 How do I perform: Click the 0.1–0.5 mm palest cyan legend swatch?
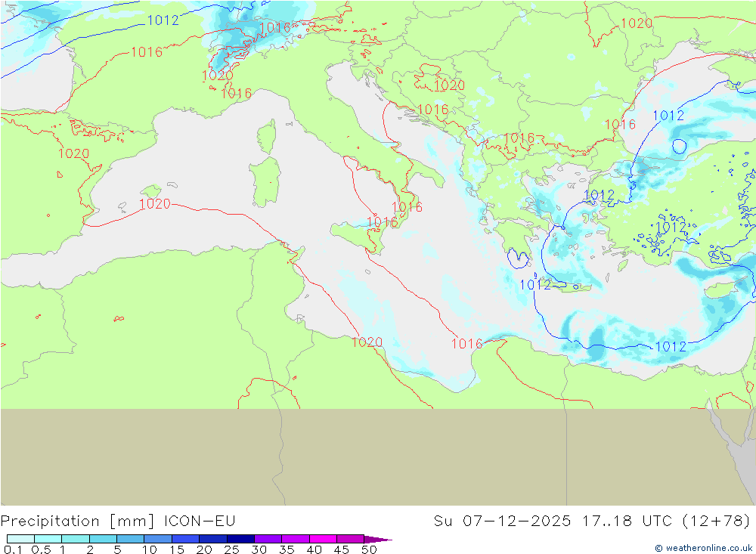tap(20, 539)
